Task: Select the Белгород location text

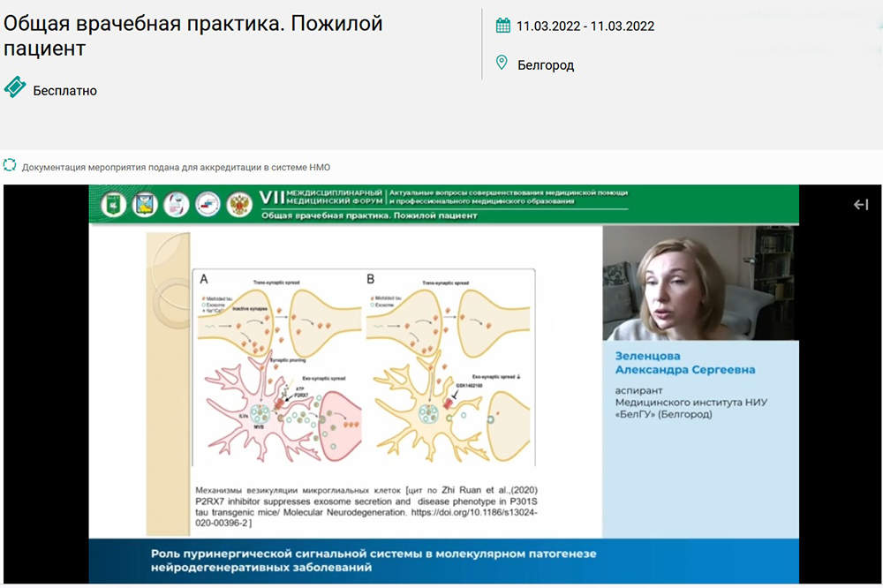Action: pyautogui.click(x=546, y=64)
